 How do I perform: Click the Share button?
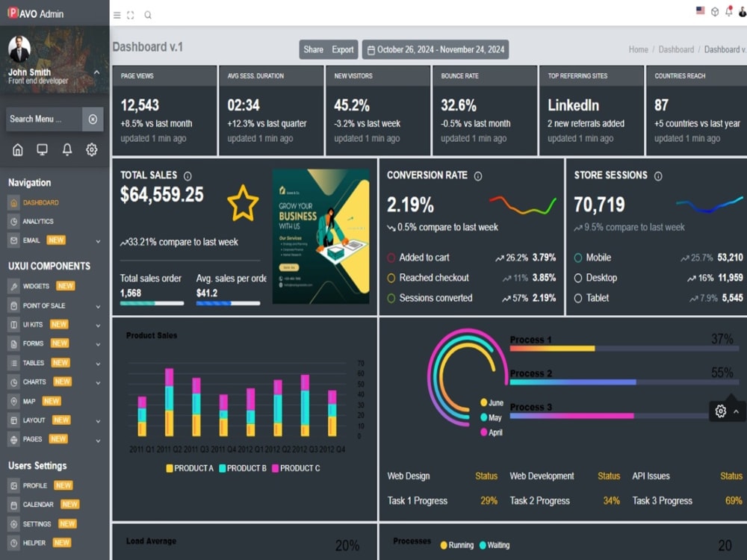click(x=314, y=49)
